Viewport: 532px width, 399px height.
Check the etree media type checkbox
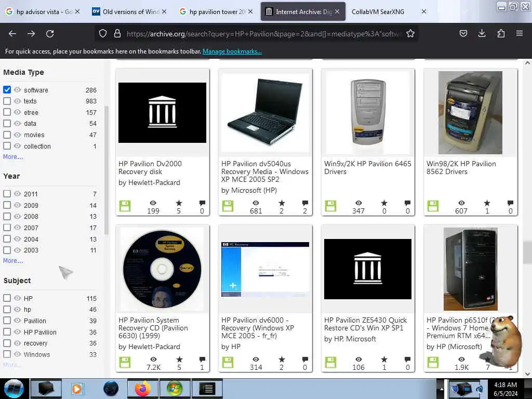tap(7, 112)
